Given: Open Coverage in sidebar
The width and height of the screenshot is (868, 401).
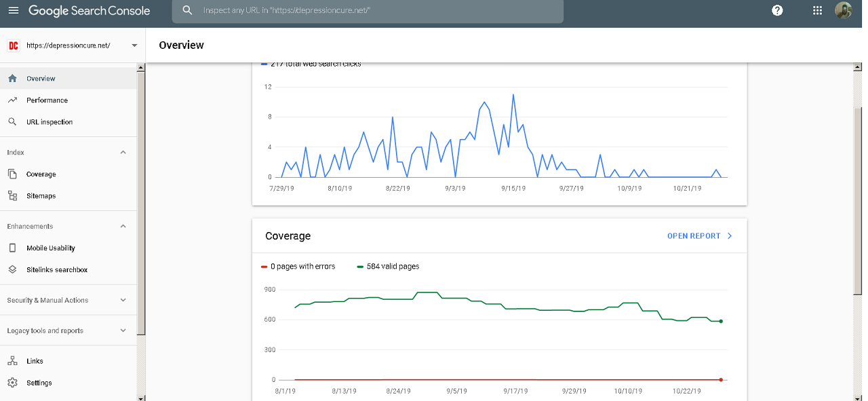Looking at the screenshot, I should (68, 174).
